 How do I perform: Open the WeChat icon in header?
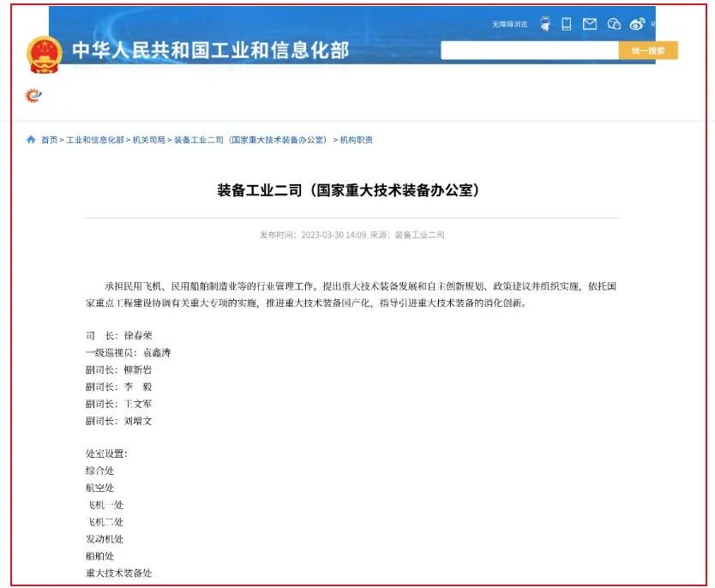tap(614, 24)
